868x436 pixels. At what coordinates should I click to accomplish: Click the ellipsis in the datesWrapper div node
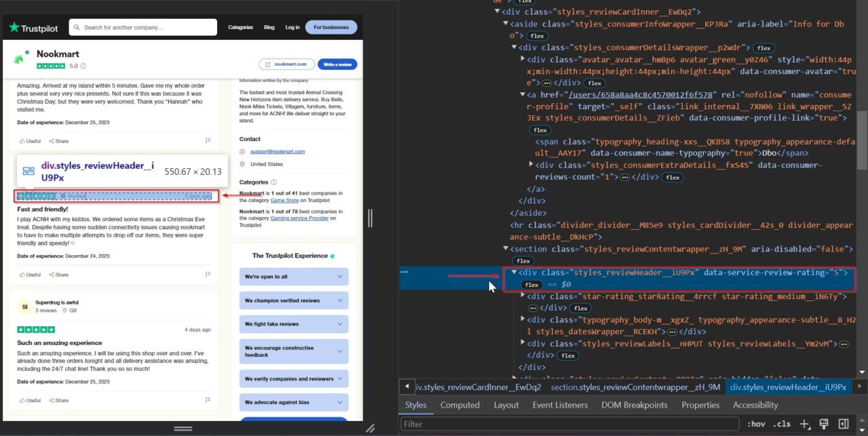672,332
